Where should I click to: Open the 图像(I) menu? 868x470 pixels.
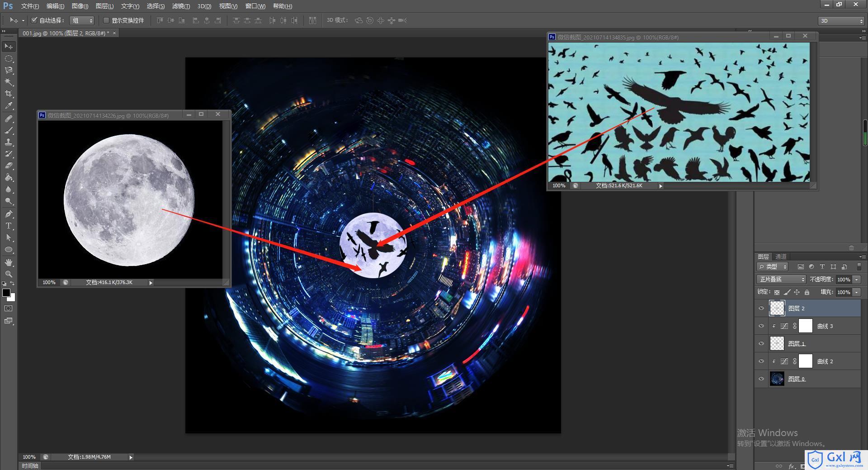[80, 6]
